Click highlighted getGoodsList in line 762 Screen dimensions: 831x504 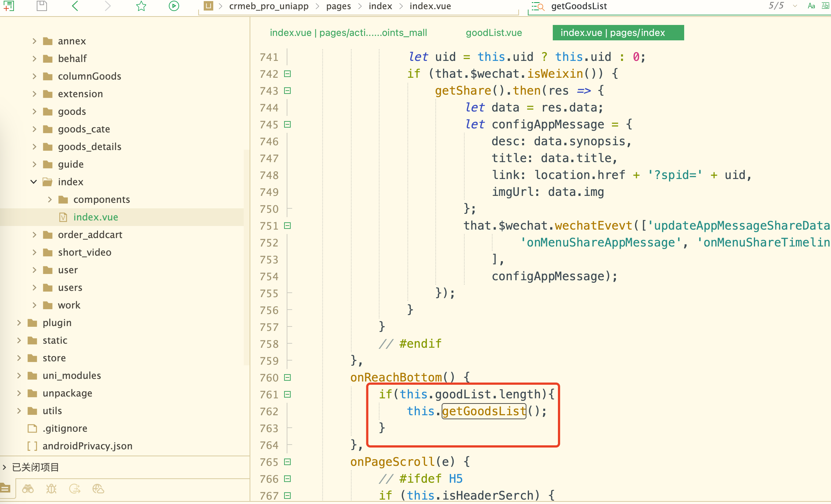(484, 411)
